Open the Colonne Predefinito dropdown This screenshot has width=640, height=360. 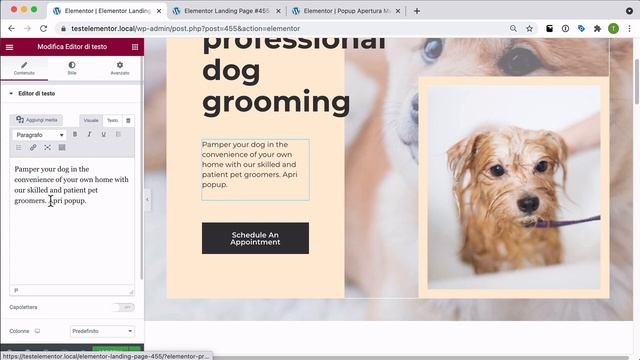point(102,331)
